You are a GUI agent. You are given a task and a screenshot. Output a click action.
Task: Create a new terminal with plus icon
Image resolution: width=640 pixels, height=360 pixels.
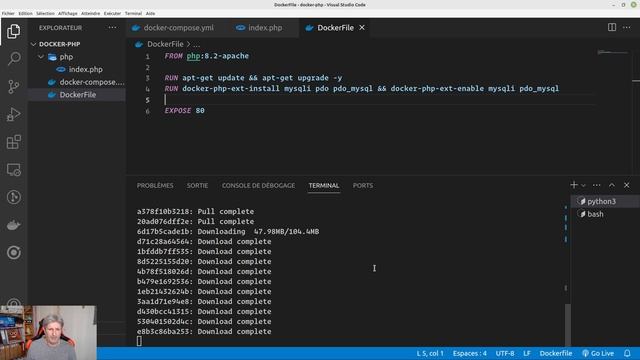[574, 185]
